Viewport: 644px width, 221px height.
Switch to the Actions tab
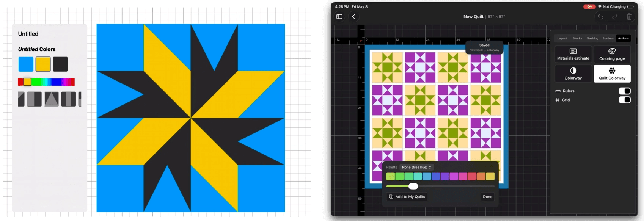[x=623, y=38]
